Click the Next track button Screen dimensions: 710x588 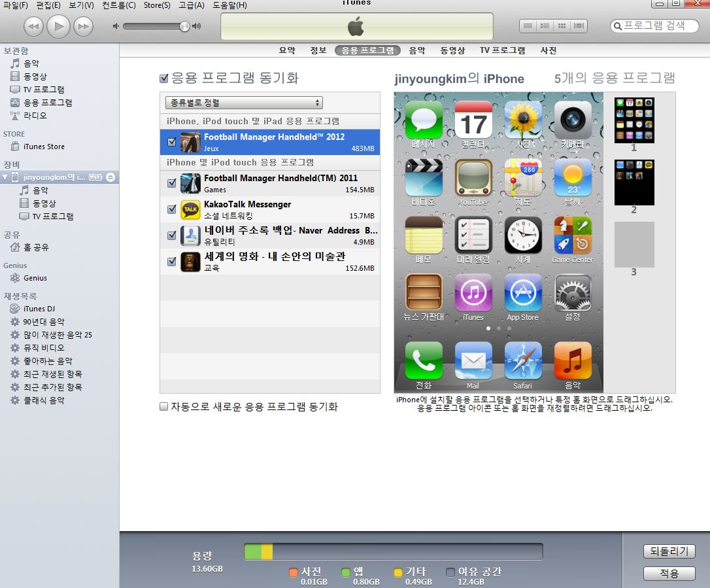[83, 26]
